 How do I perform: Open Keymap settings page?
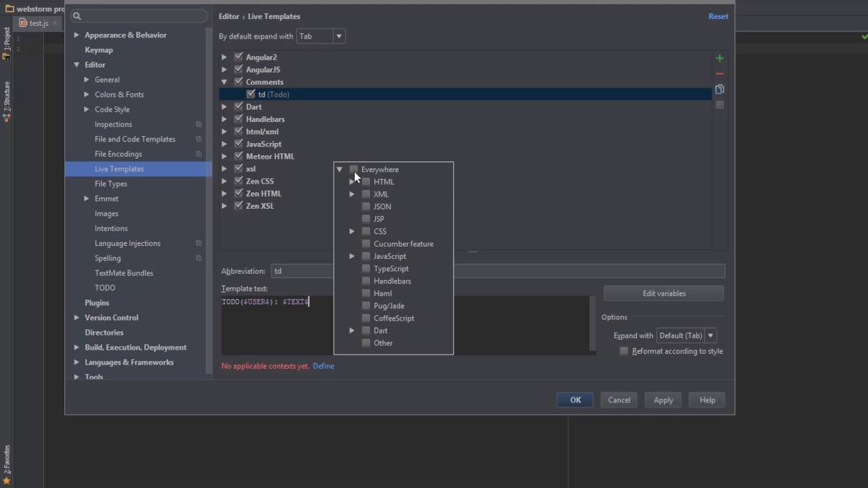click(99, 50)
